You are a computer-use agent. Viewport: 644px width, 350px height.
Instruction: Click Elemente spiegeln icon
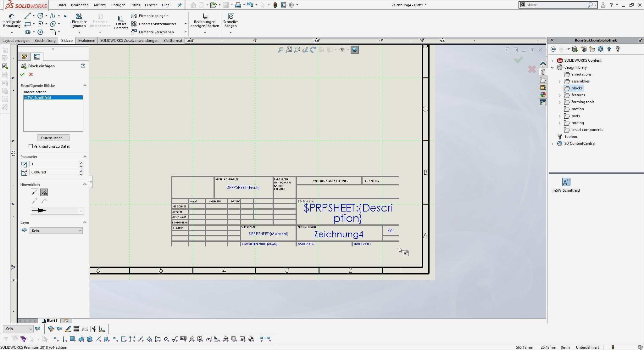[x=134, y=16]
